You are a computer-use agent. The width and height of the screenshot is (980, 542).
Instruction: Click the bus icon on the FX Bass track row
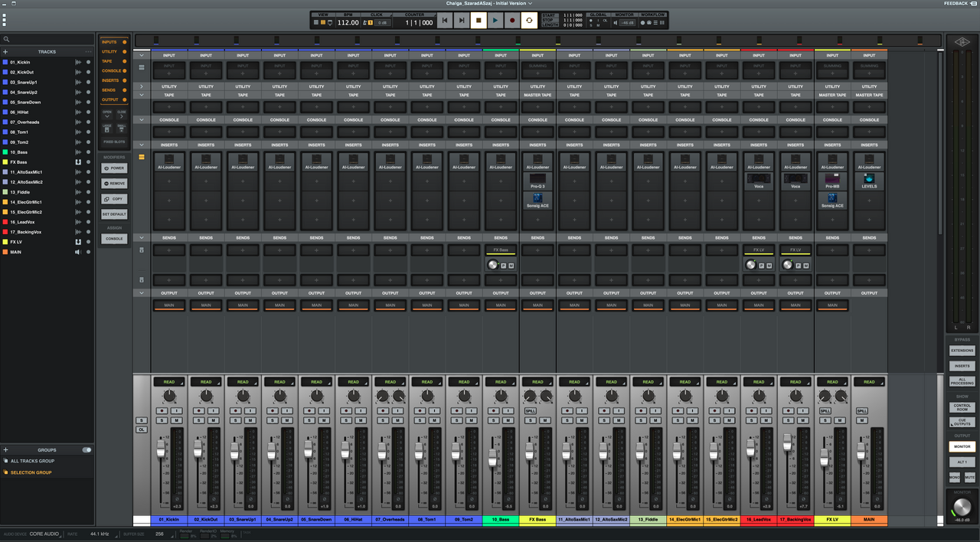pyautogui.click(x=78, y=162)
